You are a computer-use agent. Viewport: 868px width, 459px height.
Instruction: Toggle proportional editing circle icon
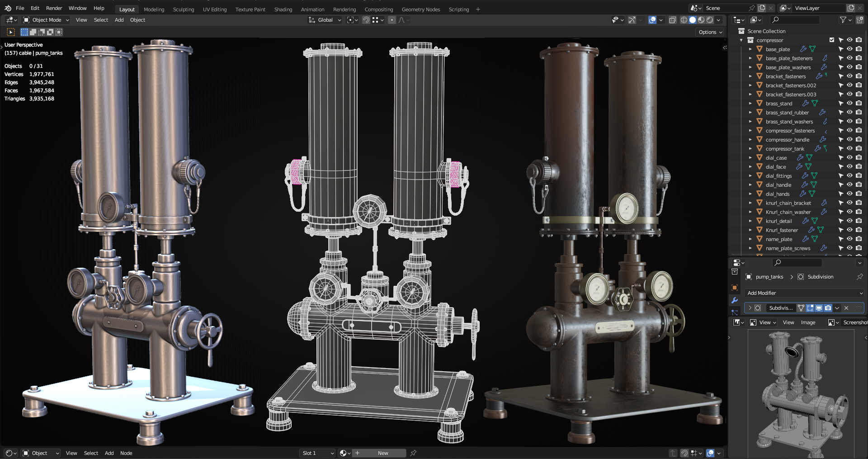(392, 20)
